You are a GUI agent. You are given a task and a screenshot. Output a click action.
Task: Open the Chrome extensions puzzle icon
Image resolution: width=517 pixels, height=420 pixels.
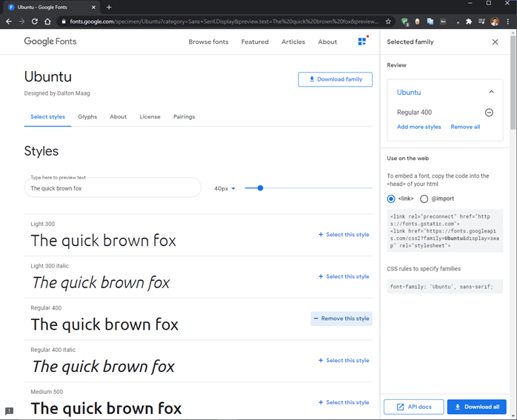pyautogui.click(x=468, y=21)
